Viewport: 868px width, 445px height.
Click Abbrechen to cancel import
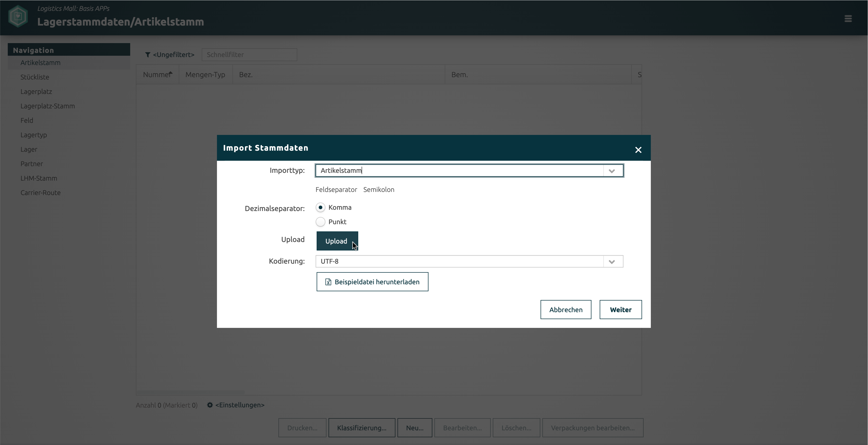click(x=565, y=310)
